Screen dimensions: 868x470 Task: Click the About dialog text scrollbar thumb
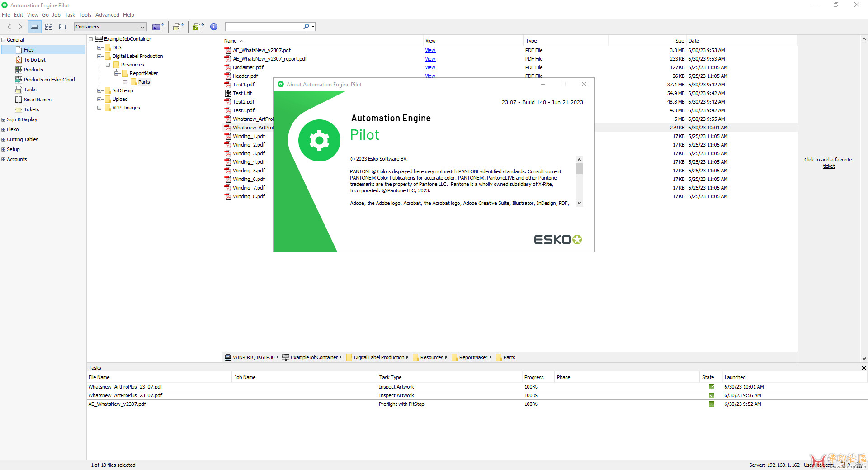coord(579,169)
